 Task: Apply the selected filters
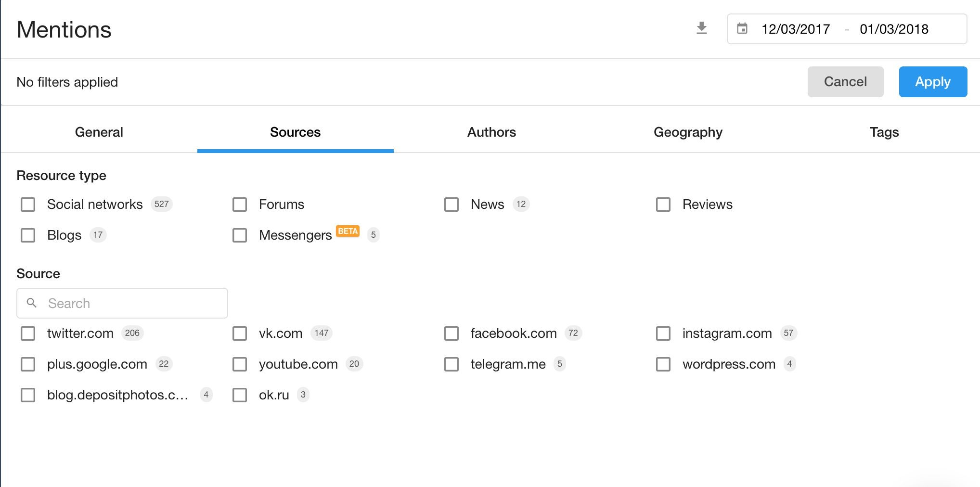pyautogui.click(x=933, y=82)
